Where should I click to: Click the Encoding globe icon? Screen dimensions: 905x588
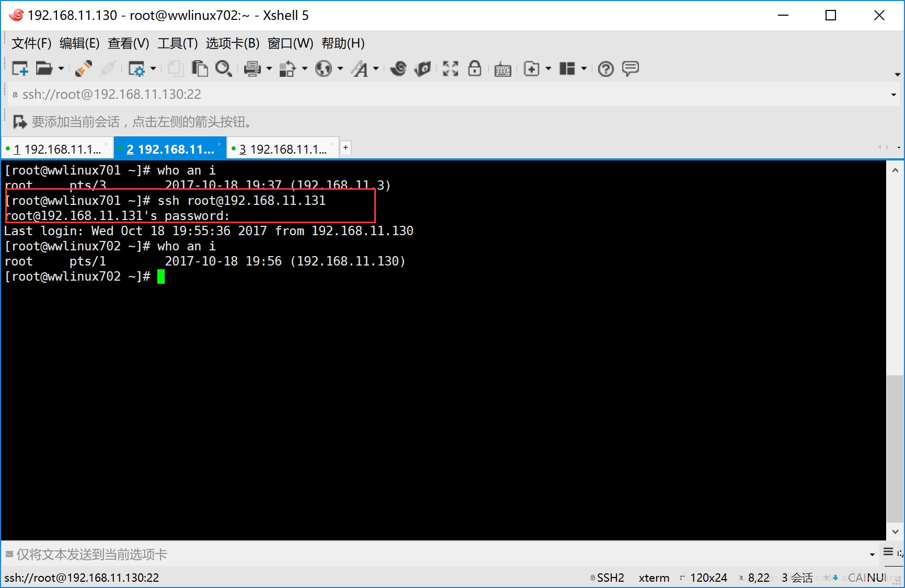(324, 68)
